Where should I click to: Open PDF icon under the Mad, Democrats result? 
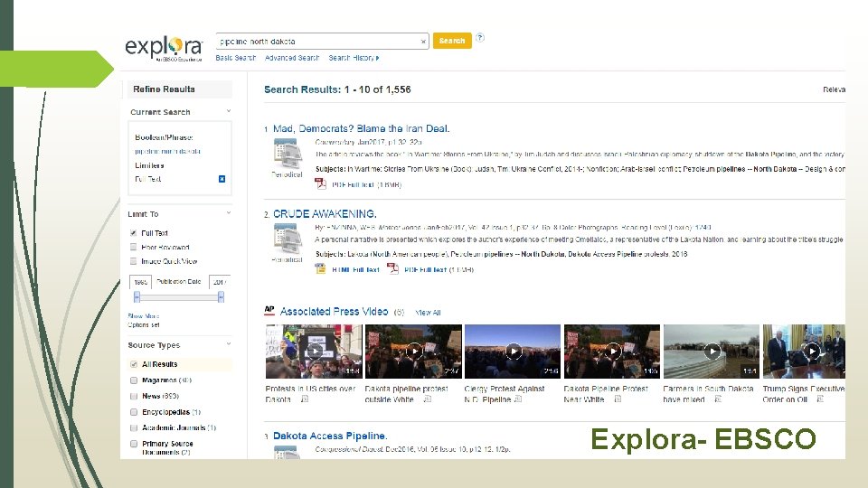click(x=320, y=183)
